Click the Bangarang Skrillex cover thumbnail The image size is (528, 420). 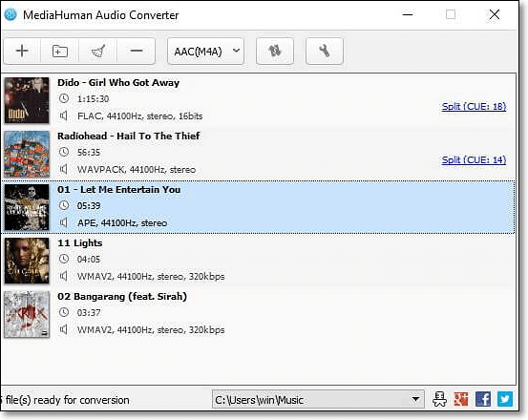(27, 314)
